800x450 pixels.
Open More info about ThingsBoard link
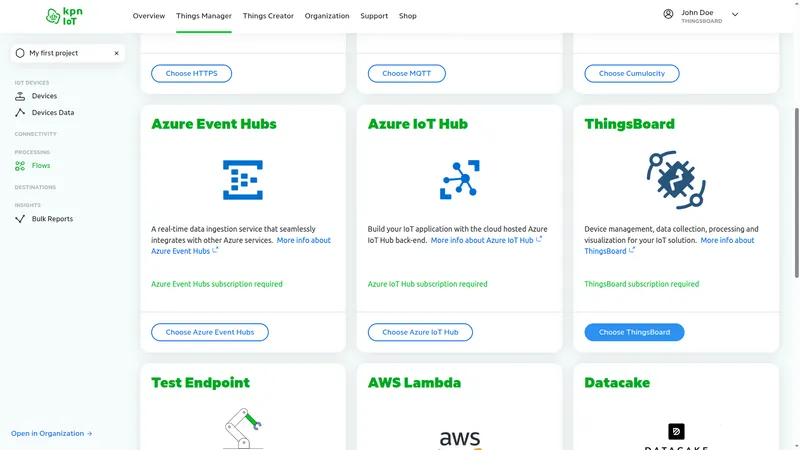click(x=669, y=245)
